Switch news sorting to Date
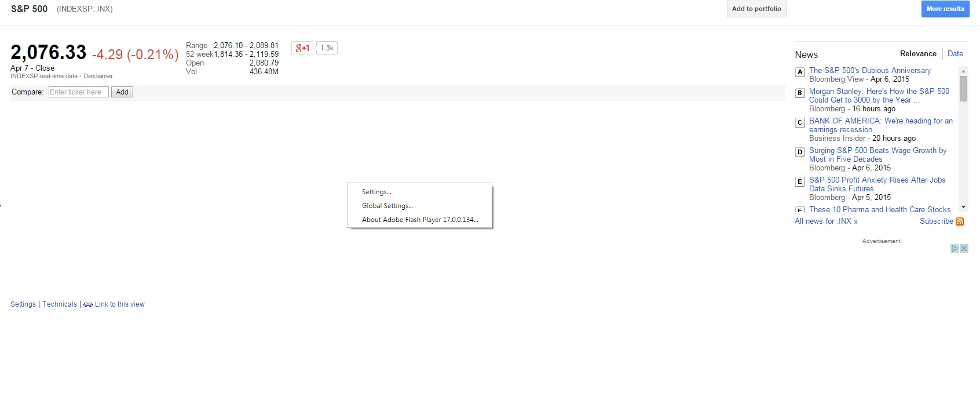This screenshot has width=980, height=400. click(x=956, y=53)
